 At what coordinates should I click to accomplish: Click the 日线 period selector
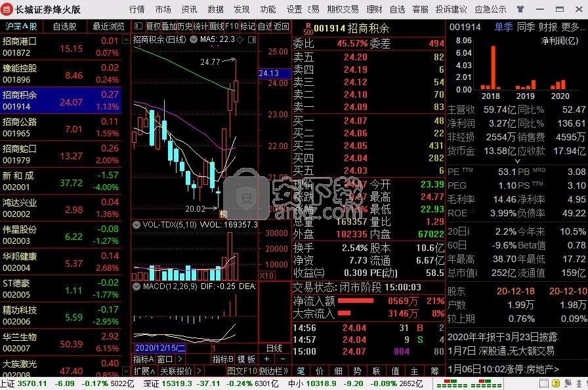click(x=274, y=348)
